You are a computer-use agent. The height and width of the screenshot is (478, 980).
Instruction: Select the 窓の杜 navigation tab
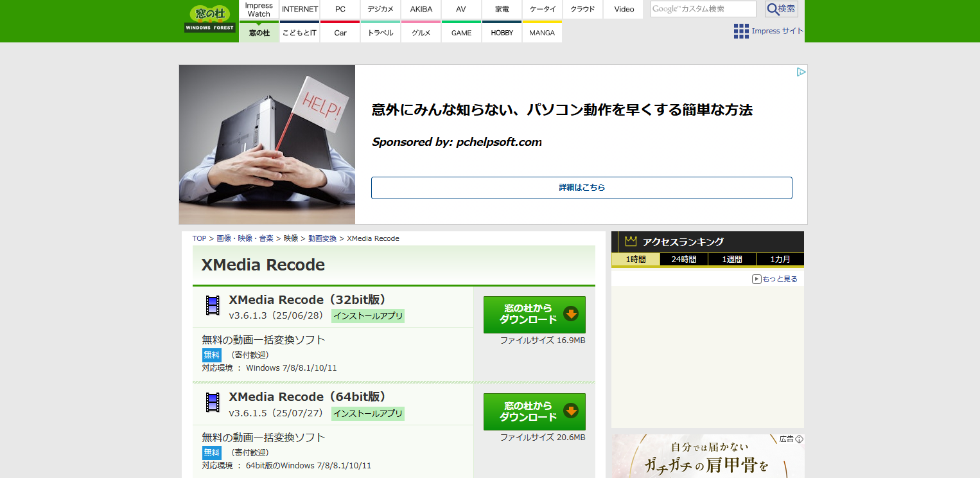(x=259, y=32)
